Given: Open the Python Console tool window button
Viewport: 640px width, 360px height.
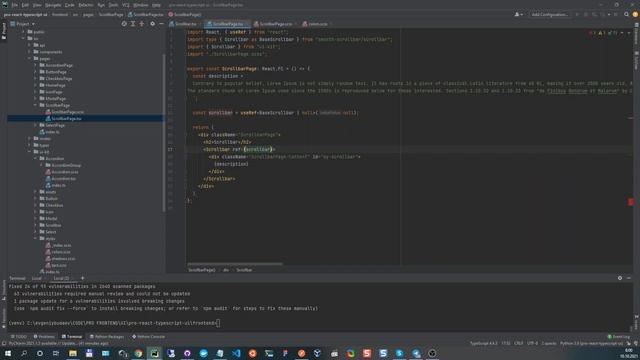Looking at the screenshot, I should coord(149,337).
